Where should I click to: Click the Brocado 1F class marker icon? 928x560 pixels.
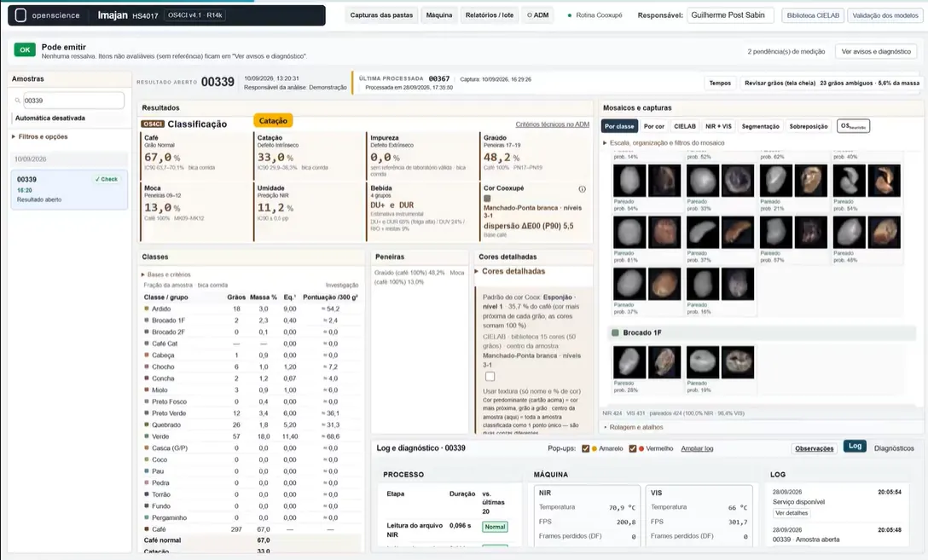click(x=615, y=333)
